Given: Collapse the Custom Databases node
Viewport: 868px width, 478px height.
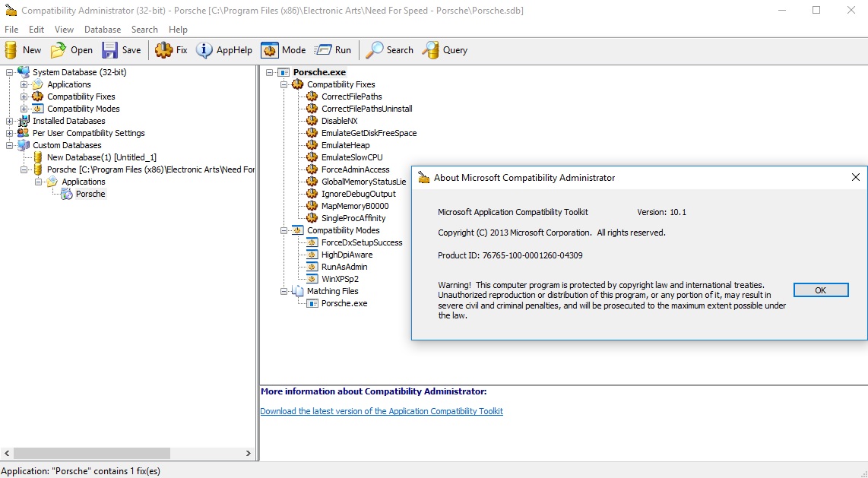Looking at the screenshot, I should tap(9, 145).
